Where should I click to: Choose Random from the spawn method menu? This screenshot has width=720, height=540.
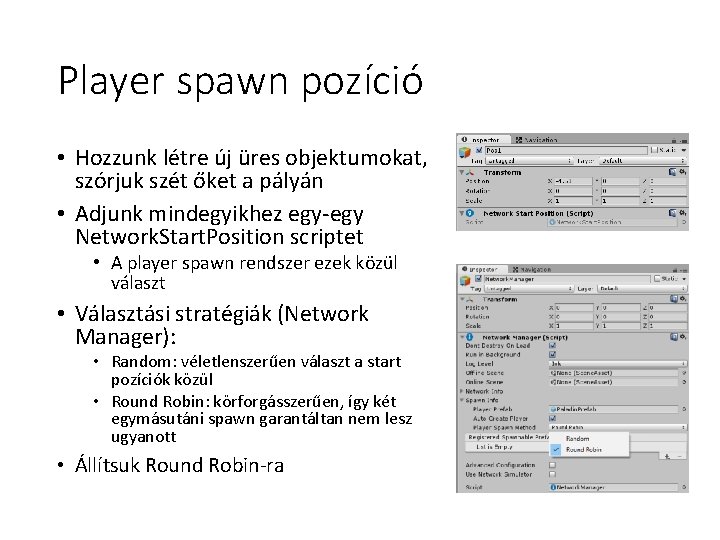(590, 439)
